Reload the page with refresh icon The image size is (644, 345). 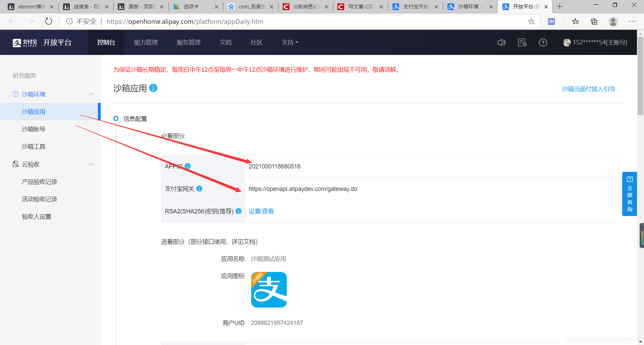pos(49,21)
